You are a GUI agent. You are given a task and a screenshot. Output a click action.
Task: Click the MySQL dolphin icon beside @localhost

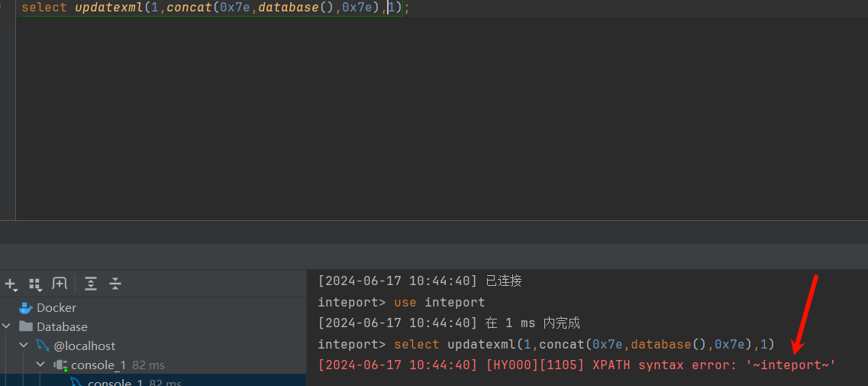(43, 345)
